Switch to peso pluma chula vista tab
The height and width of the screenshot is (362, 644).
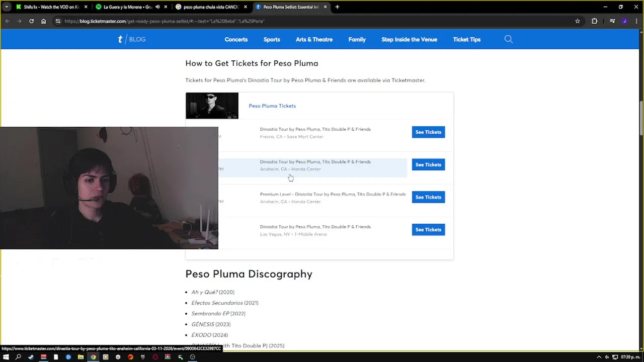pyautogui.click(x=210, y=7)
